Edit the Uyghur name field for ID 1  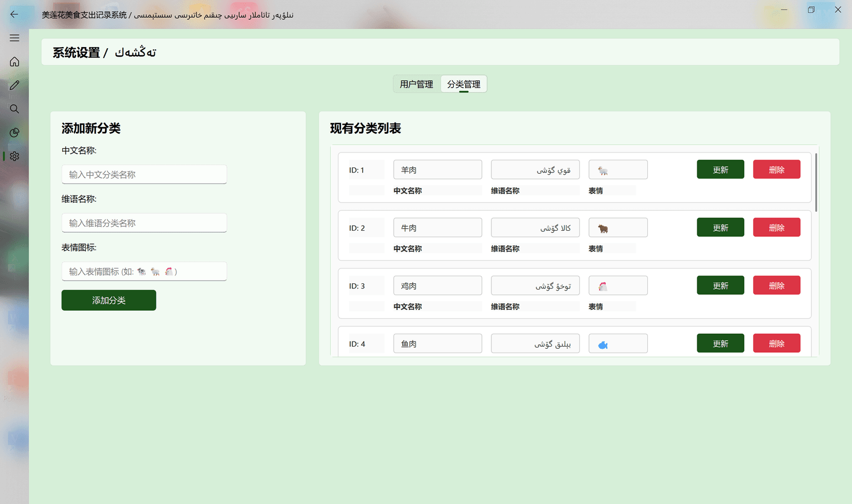[x=535, y=170]
